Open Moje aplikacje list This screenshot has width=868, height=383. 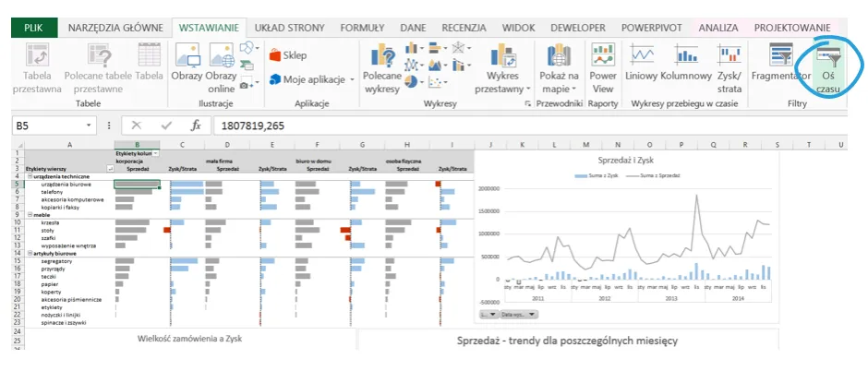[312, 79]
